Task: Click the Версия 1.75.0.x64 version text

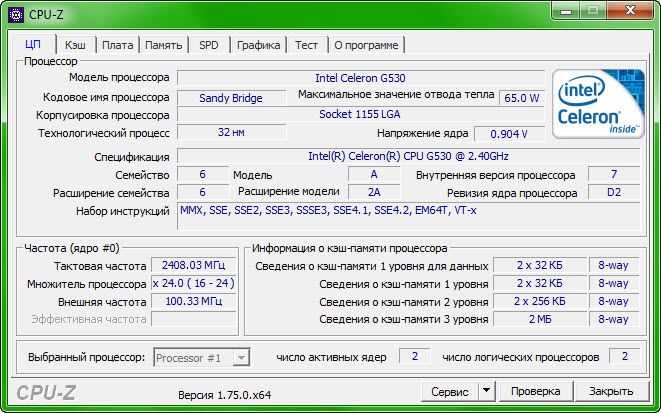Action: pyautogui.click(x=225, y=395)
